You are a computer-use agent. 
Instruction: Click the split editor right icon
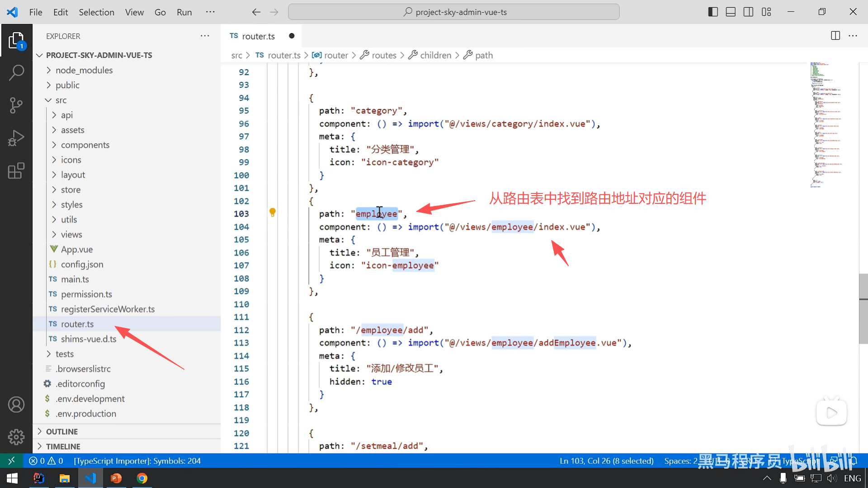(x=835, y=36)
